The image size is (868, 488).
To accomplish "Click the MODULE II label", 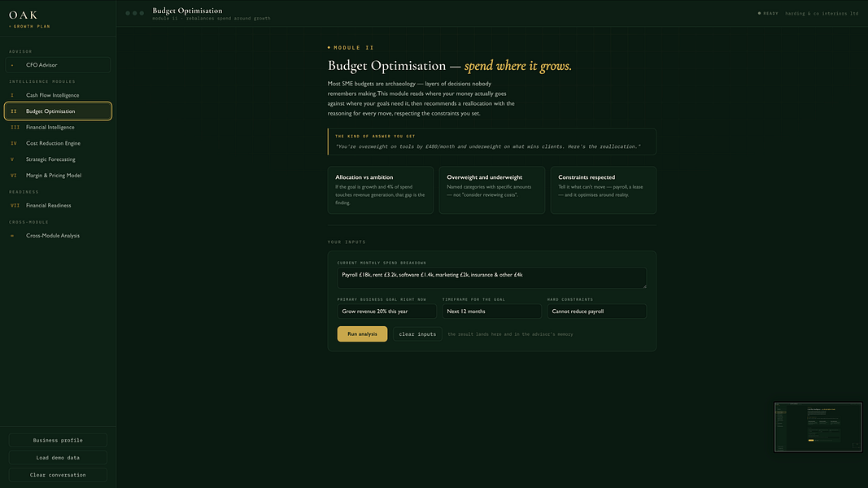I will pos(351,48).
